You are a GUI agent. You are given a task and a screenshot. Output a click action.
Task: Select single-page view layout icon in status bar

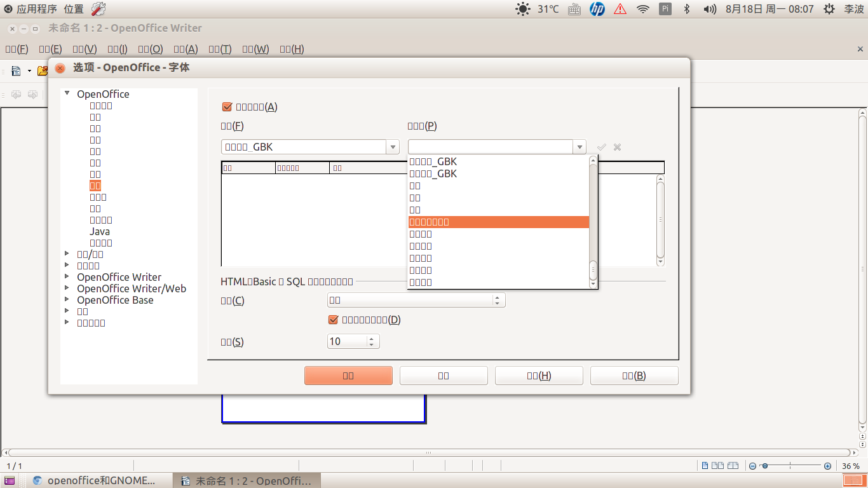[706, 466]
